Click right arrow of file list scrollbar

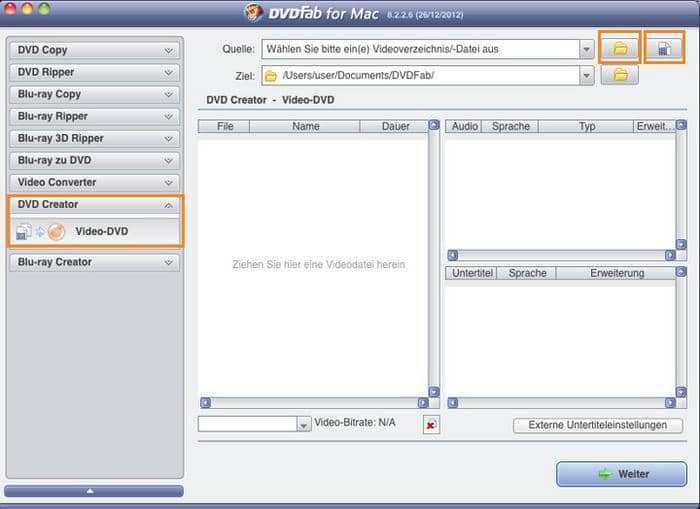click(423, 403)
